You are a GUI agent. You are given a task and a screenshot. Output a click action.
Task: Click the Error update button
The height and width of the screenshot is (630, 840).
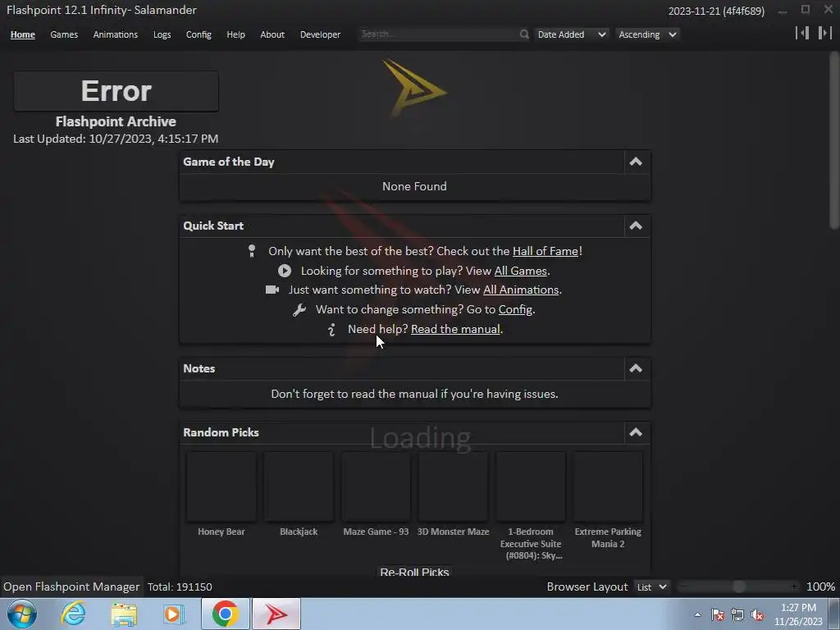pyautogui.click(x=116, y=91)
